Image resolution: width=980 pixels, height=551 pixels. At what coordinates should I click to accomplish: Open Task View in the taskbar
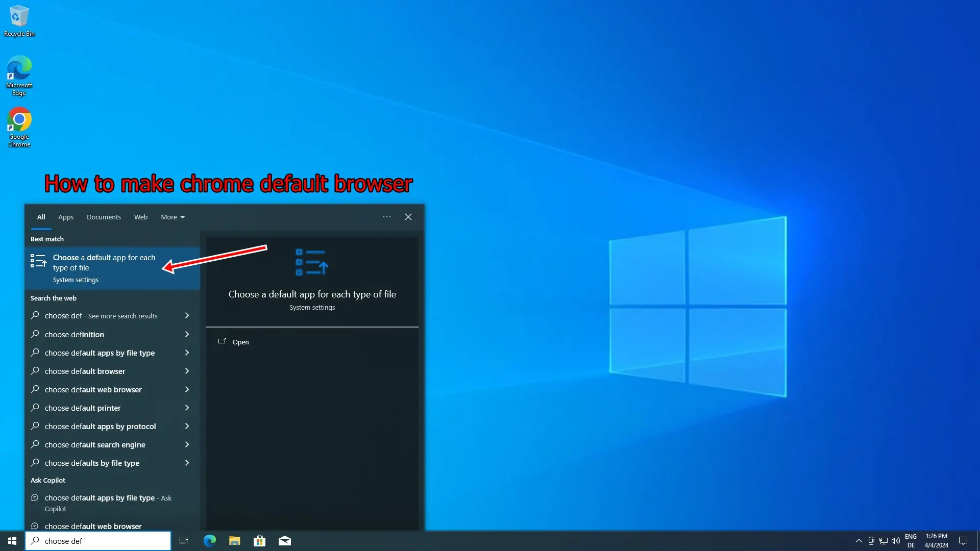click(x=184, y=541)
